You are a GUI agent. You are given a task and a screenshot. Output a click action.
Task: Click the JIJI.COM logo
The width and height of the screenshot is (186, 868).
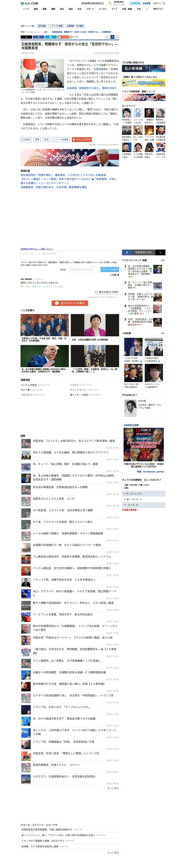29,3
